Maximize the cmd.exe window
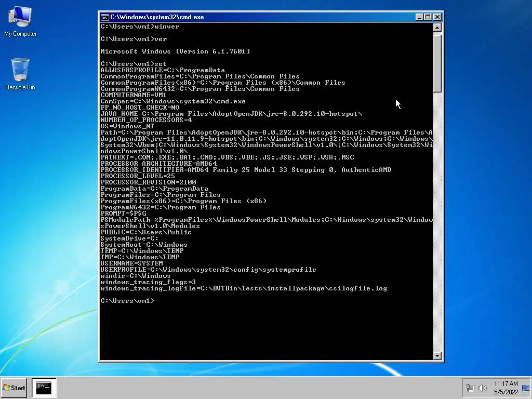The height and width of the screenshot is (399, 532). (x=428, y=17)
